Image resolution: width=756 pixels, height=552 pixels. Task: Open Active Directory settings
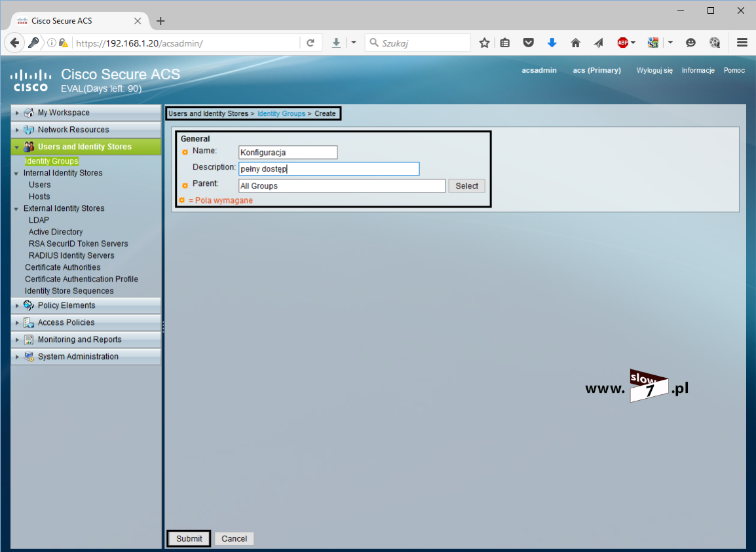(56, 232)
